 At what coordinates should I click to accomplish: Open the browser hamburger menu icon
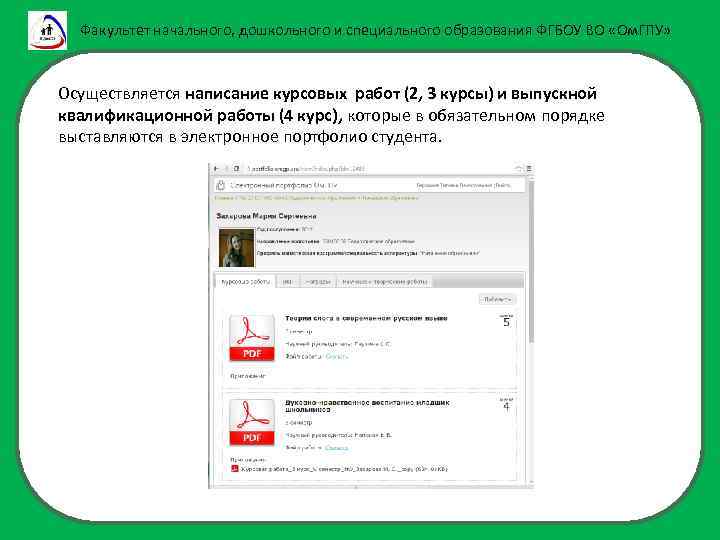click(x=529, y=169)
